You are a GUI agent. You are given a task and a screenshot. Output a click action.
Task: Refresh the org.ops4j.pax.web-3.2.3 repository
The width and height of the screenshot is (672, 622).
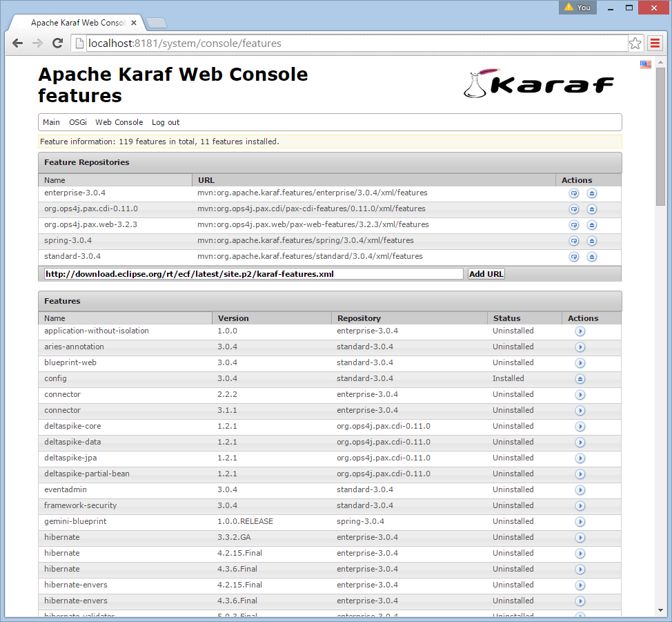pos(574,225)
